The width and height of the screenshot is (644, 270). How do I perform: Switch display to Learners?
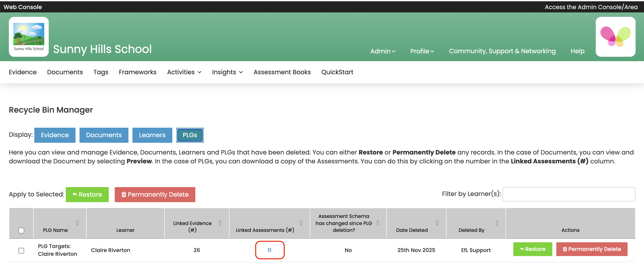click(x=152, y=135)
